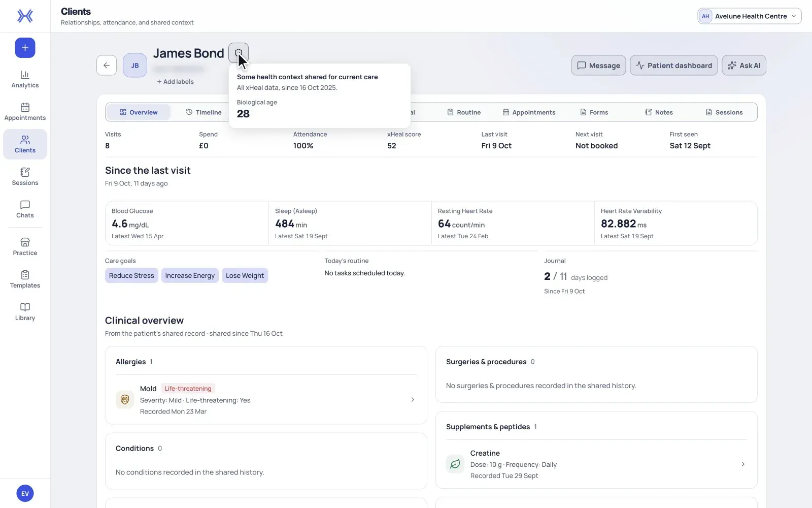812x508 pixels.
Task: Click the Creatine leaf icon
Action: click(455, 464)
